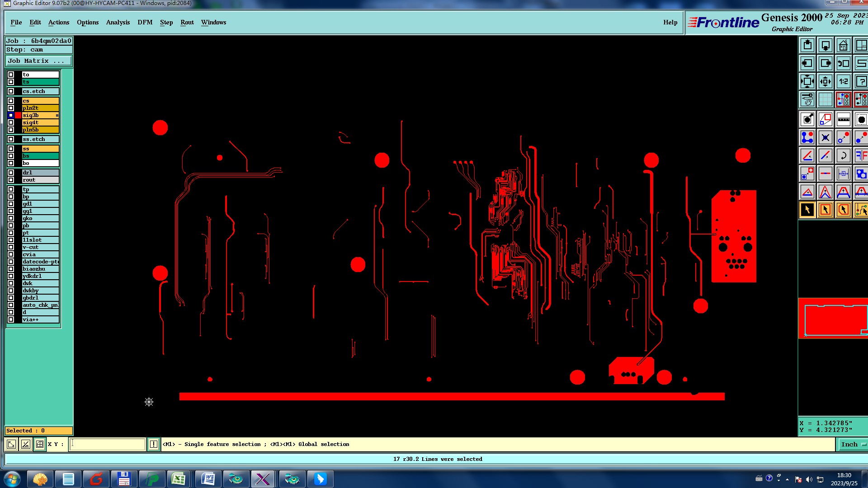Viewport: 868px width, 488px height.
Task: Select the 1:2 zoom icon
Action: [843, 82]
